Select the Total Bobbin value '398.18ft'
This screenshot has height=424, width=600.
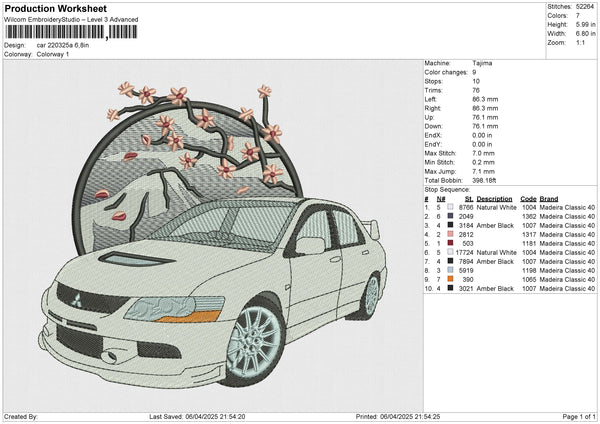point(484,180)
